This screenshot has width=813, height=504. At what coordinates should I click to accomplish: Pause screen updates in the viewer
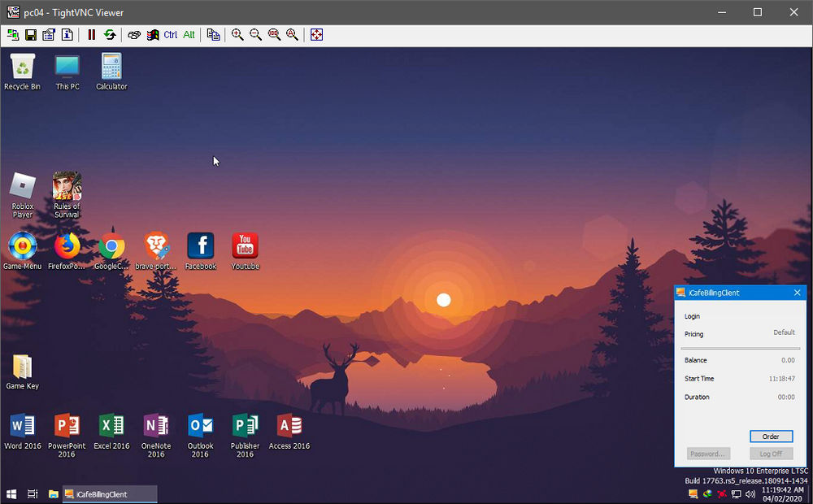pyautogui.click(x=90, y=34)
